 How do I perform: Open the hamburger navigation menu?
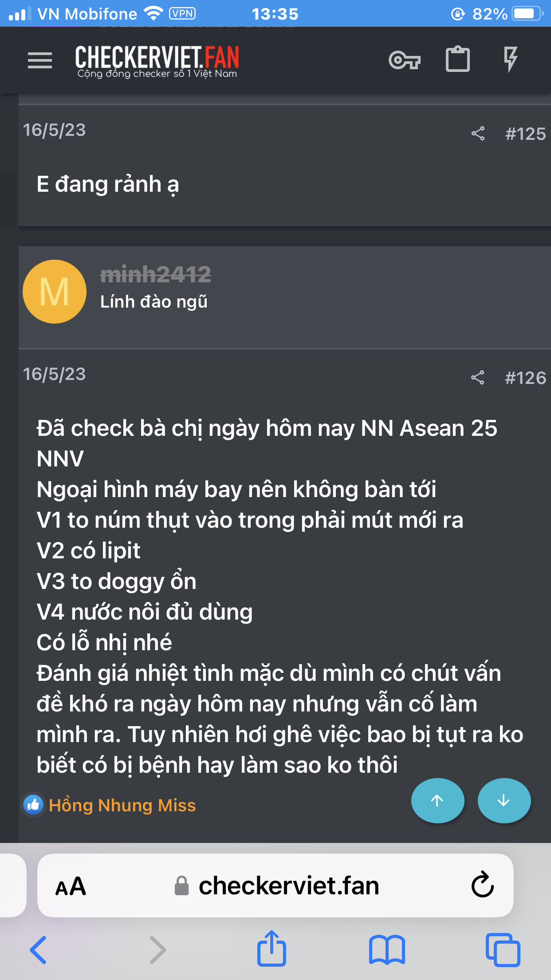40,60
